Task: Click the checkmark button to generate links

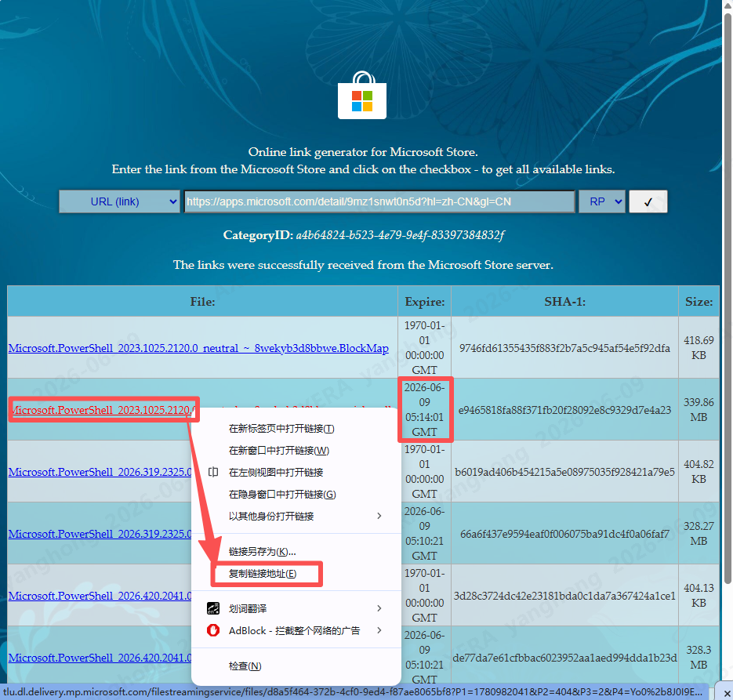Action: (648, 202)
